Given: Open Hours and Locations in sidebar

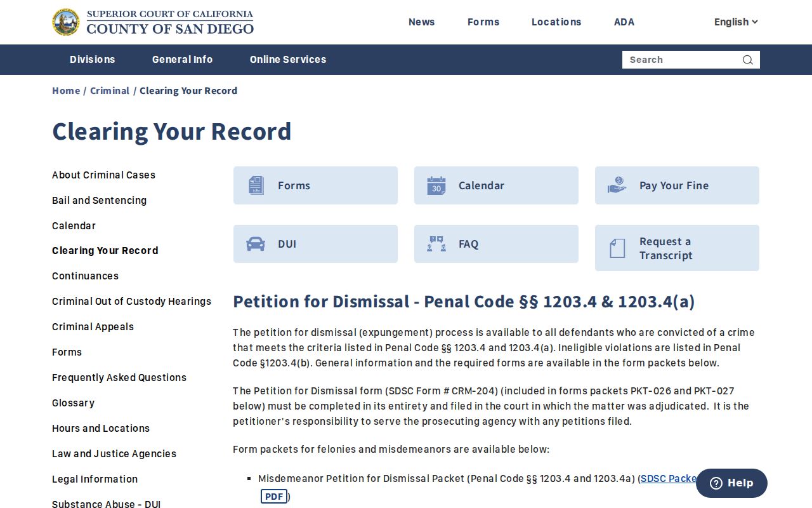Looking at the screenshot, I should [101, 429].
